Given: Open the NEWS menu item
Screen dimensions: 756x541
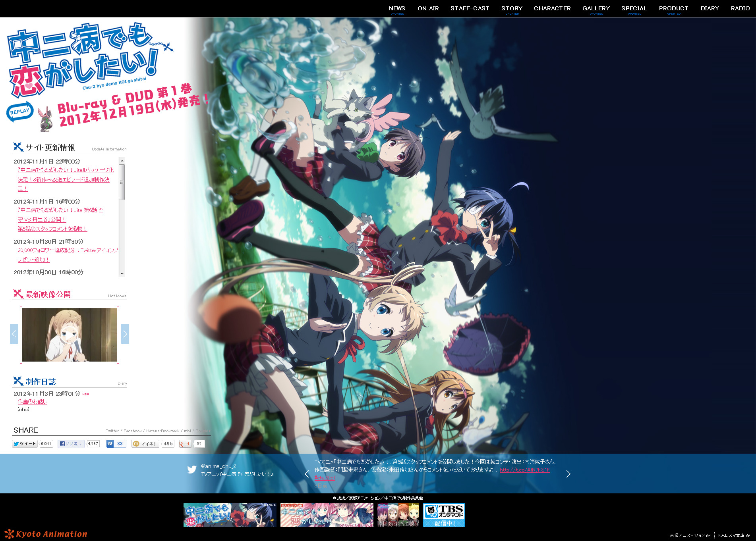Looking at the screenshot, I should coord(397,8).
